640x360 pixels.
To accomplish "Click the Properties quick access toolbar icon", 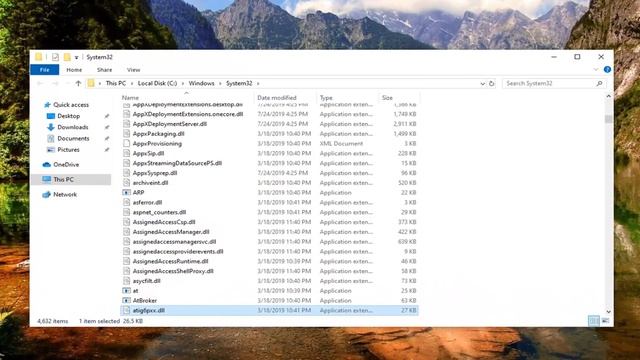I will (55, 57).
